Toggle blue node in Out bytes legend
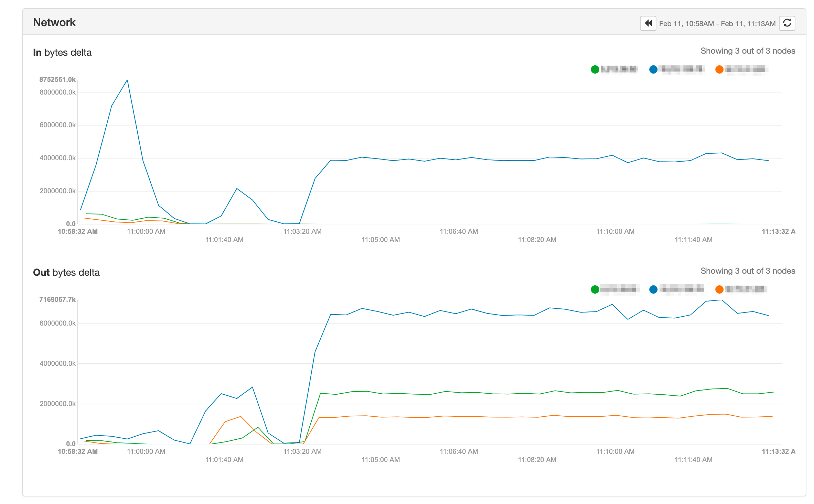Viewport: 814px width, 504px height. pyautogui.click(x=653, y=289)
